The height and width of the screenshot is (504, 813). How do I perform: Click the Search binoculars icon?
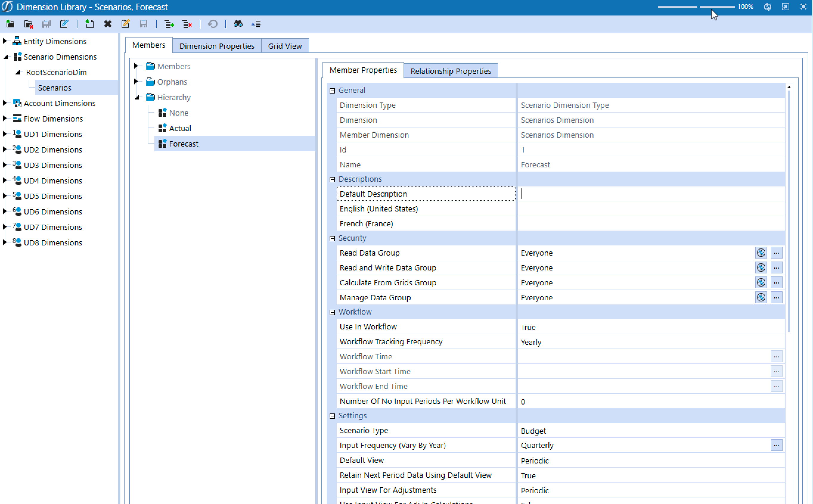point(238,24)
